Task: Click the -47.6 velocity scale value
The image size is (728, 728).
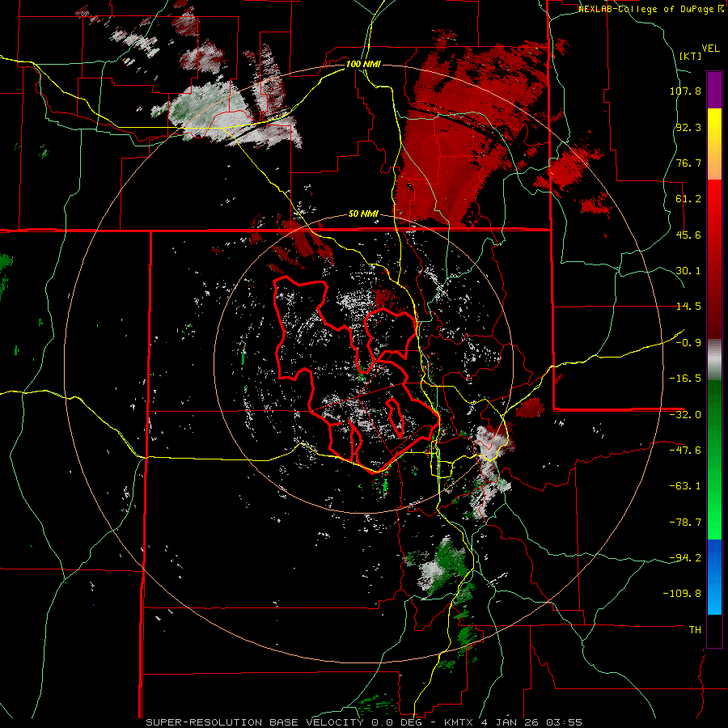Action: tap(685, 451)
